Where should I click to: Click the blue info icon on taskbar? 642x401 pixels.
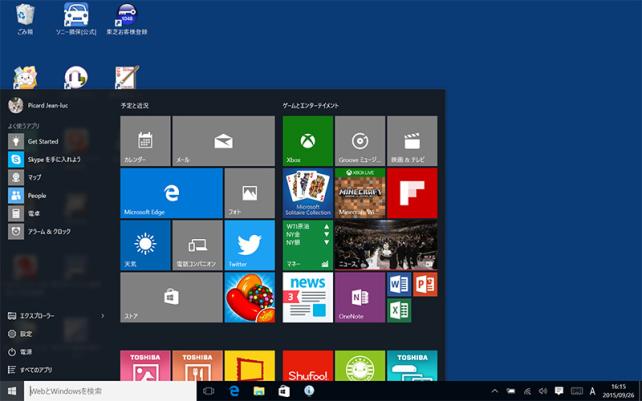[x=310, y=390]
